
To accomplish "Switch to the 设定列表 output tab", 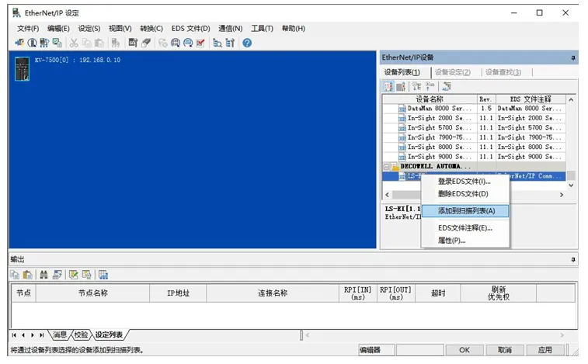I will click(109, 335).
